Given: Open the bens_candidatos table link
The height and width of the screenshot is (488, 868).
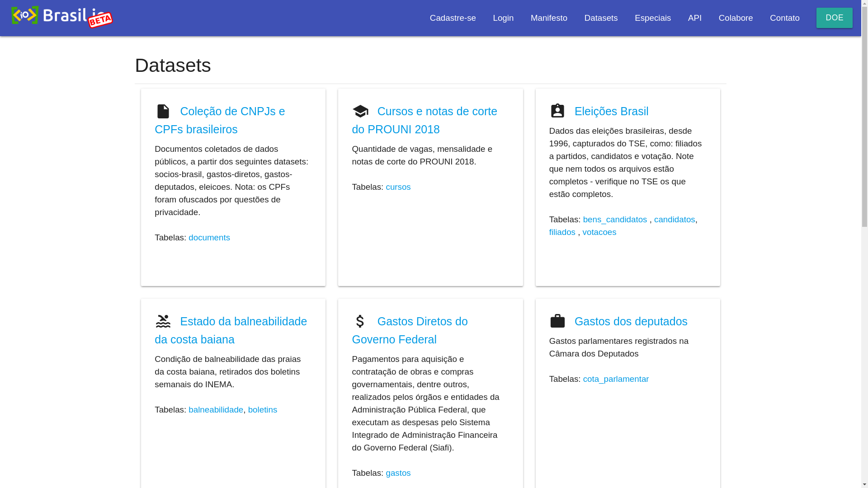Looking at the screenshot, I should pyautogui.click(x=614, y=220).
